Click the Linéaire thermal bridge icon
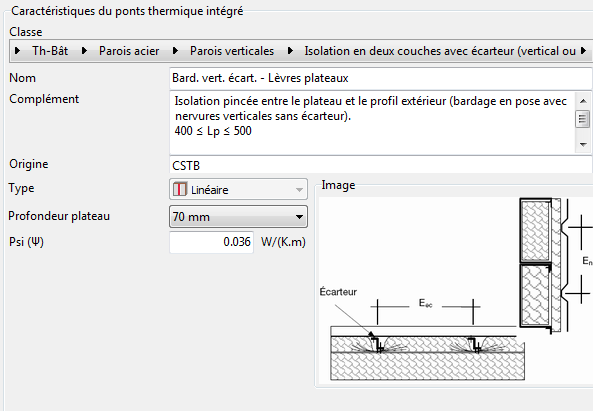593x411 pixels. pos(180,189)
